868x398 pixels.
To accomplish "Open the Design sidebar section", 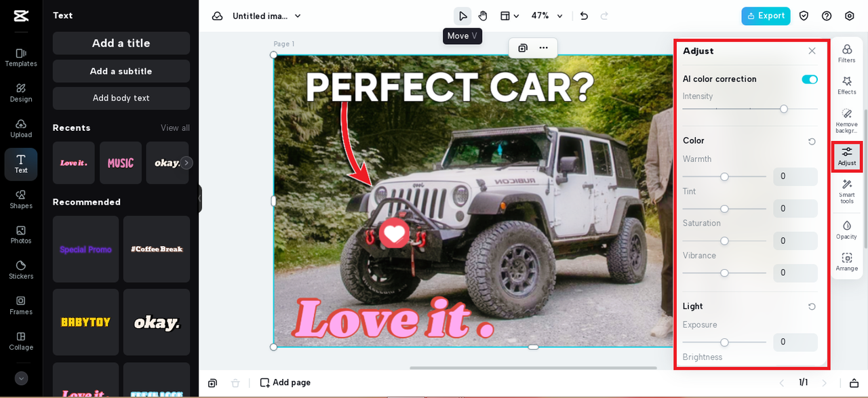I will (x=21, y=93).
